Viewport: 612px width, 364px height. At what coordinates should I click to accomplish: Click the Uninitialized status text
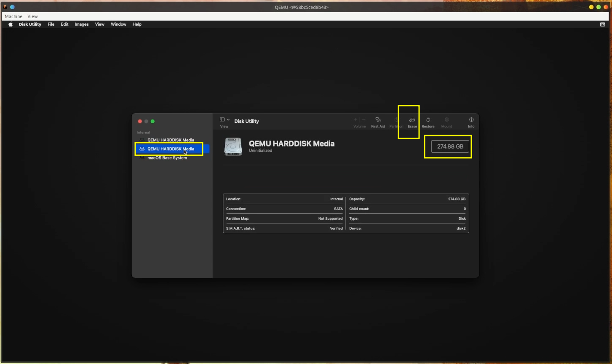[x=260, y=151]
